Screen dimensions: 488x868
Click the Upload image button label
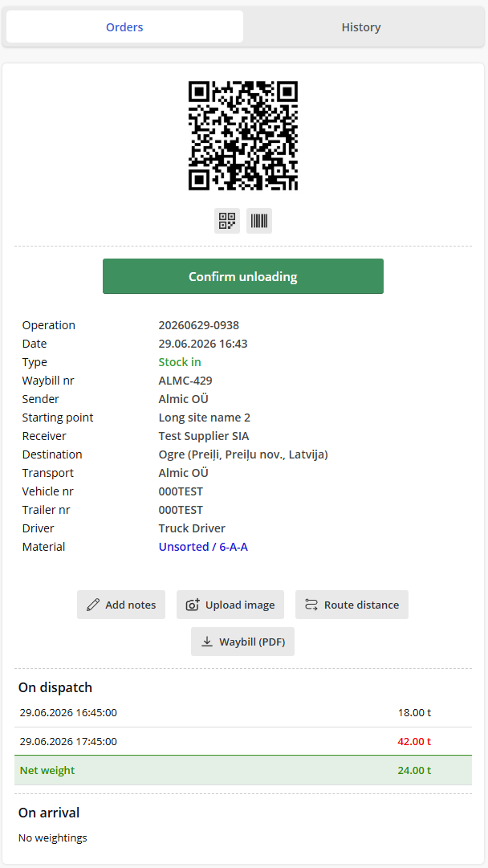click(x=240, y=605)
